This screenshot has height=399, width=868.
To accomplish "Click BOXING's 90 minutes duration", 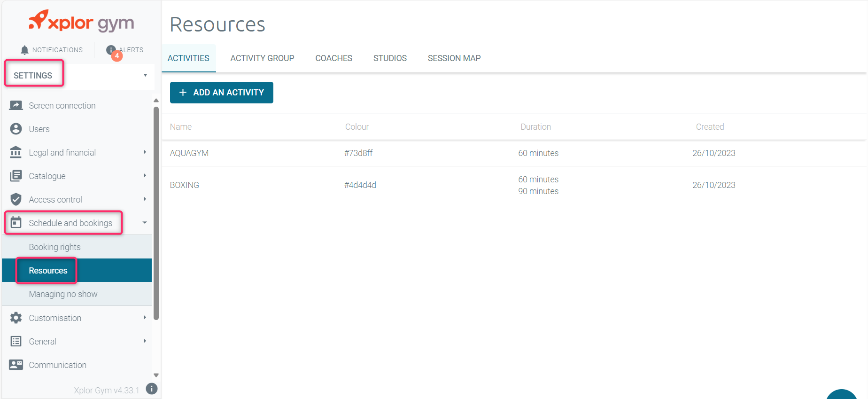I will pos(538,191).
